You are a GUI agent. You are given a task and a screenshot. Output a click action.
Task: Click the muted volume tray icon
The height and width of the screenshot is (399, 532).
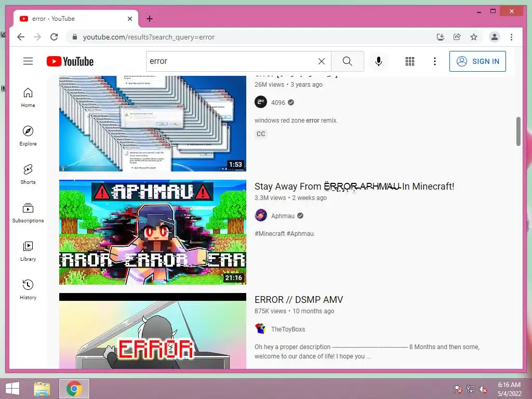pyautogui.click(x=483, y=389)
